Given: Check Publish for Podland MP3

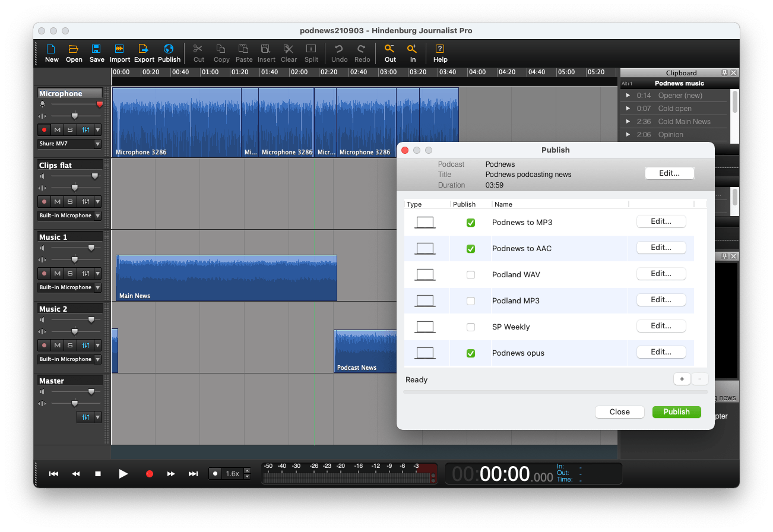Looking at the screenshot, I should [x=471, y=301].
